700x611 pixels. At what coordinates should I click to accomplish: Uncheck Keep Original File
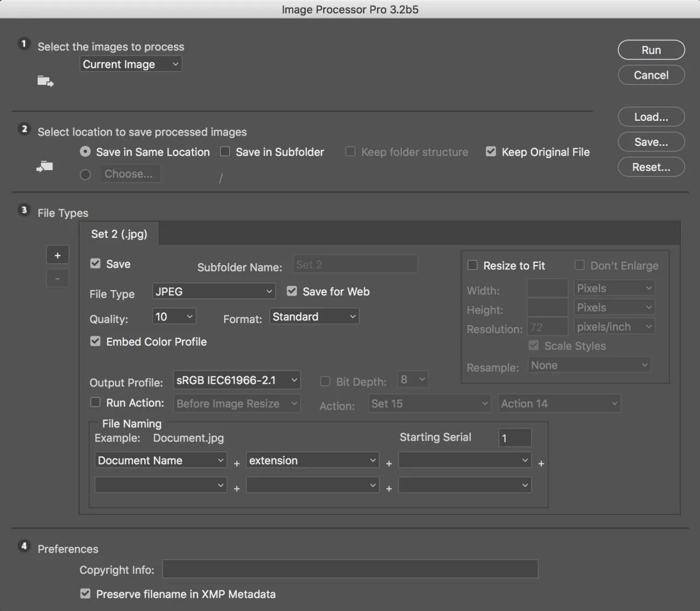(x=491, y=151)
